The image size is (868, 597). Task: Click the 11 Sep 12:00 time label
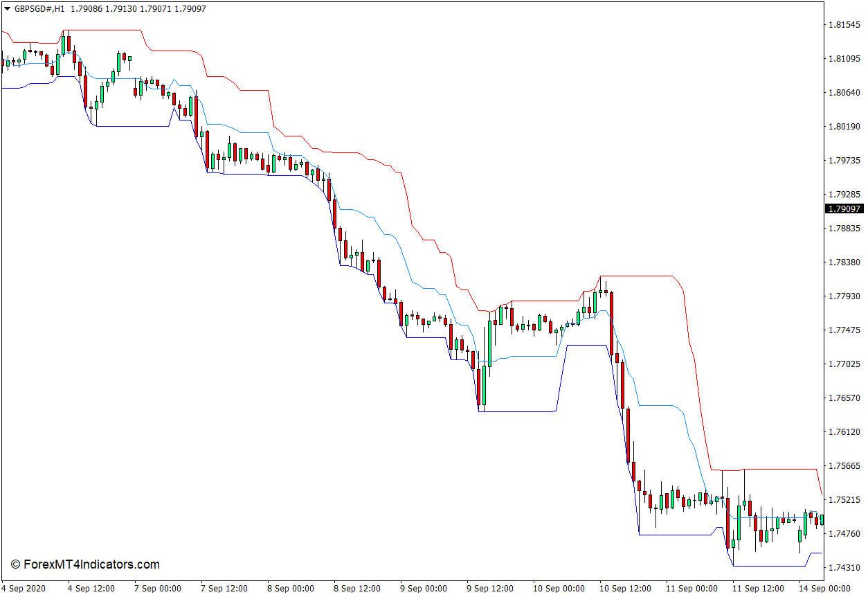pos(756,589)
